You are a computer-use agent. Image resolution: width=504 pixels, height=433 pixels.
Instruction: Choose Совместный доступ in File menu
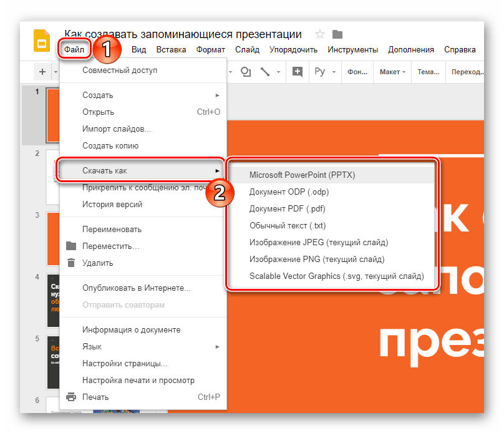[143, 70]
